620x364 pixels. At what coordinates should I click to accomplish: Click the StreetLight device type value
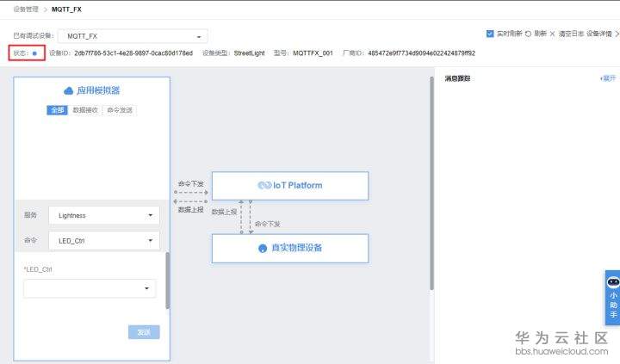pyautogui.click(x=249, y=53)
